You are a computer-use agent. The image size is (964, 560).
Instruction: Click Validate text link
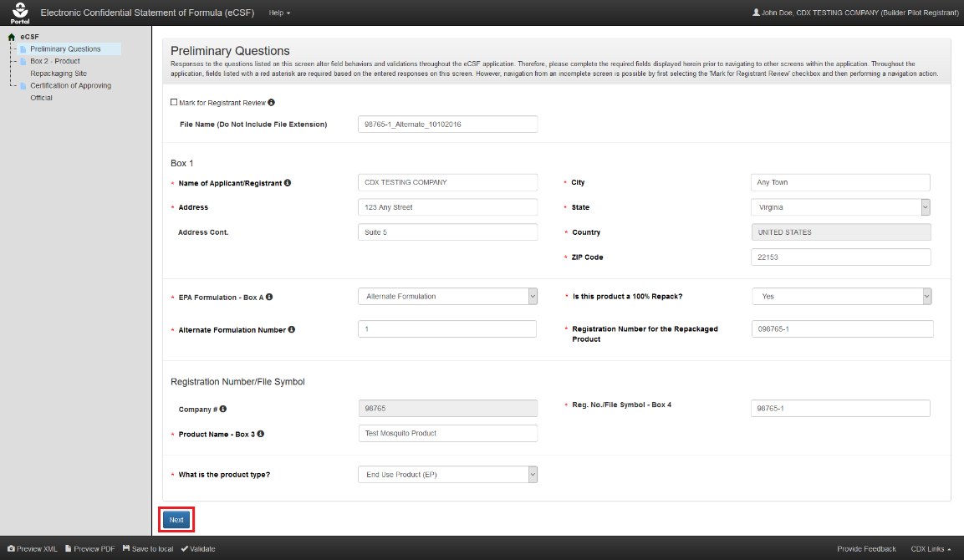click(x=202, y=549)
